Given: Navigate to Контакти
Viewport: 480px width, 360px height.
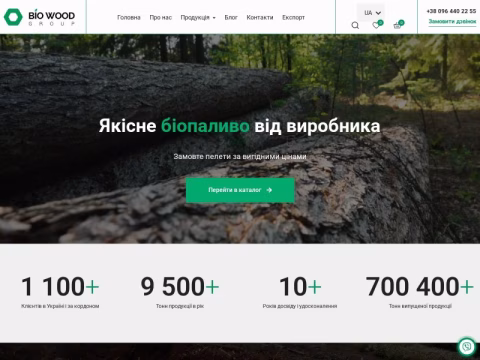Looking at the screenshot, I should click(260, 18).
